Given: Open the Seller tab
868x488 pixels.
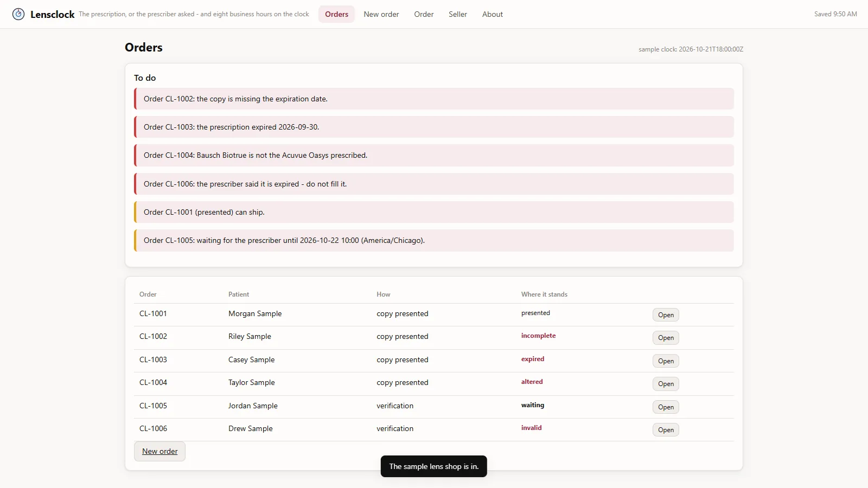Looking at the screenshot, I should click(458, 14).
